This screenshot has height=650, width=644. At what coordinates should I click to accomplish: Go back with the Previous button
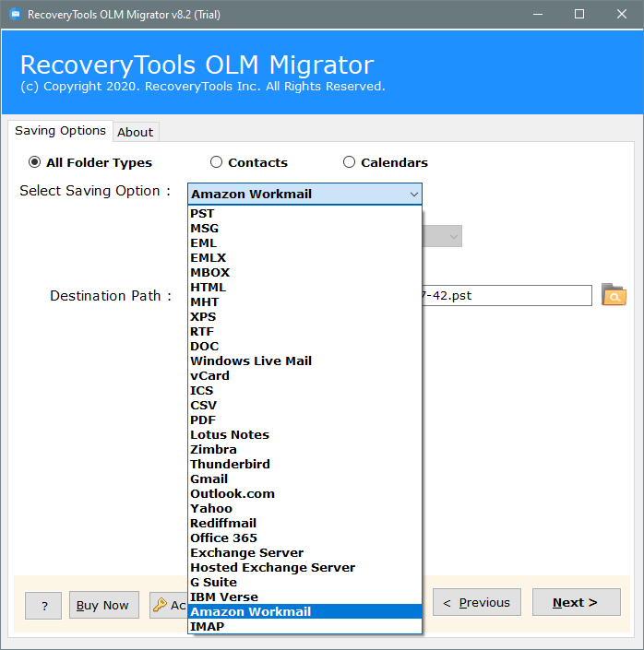click(477, 602)
